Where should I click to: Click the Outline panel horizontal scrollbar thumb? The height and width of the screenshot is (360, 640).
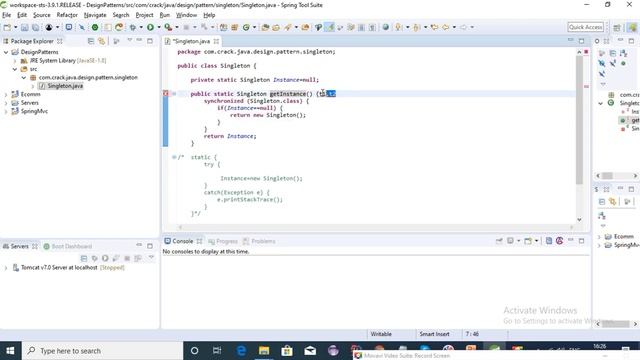tap(607, 176)
